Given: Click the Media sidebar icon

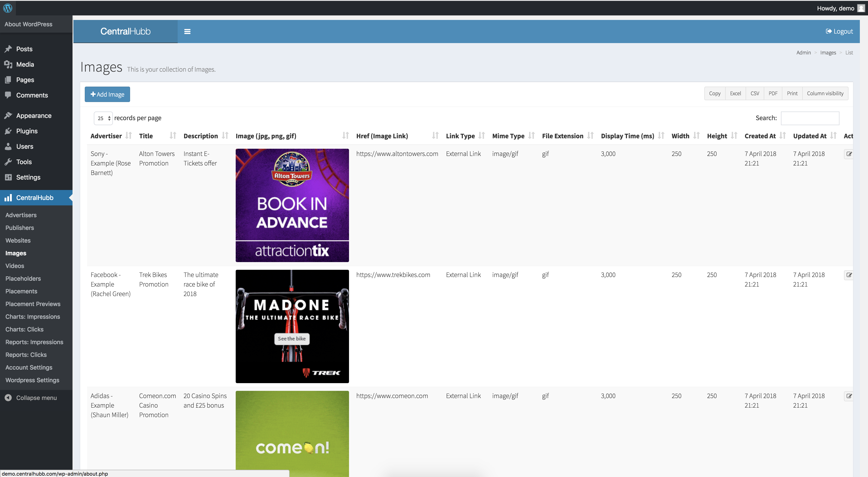Looking at the screenshot, I should pyautogui.click(x=8, y=64).
